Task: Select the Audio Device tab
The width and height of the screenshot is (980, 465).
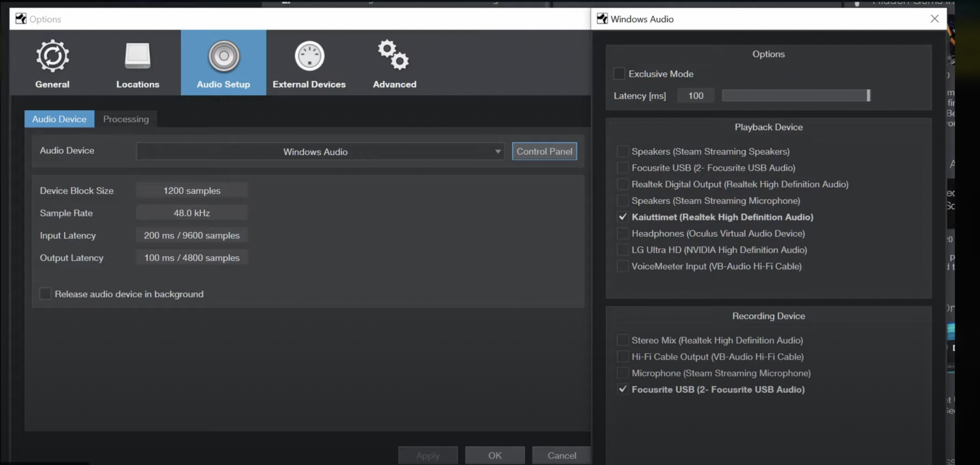Action: tap(59, 119)
